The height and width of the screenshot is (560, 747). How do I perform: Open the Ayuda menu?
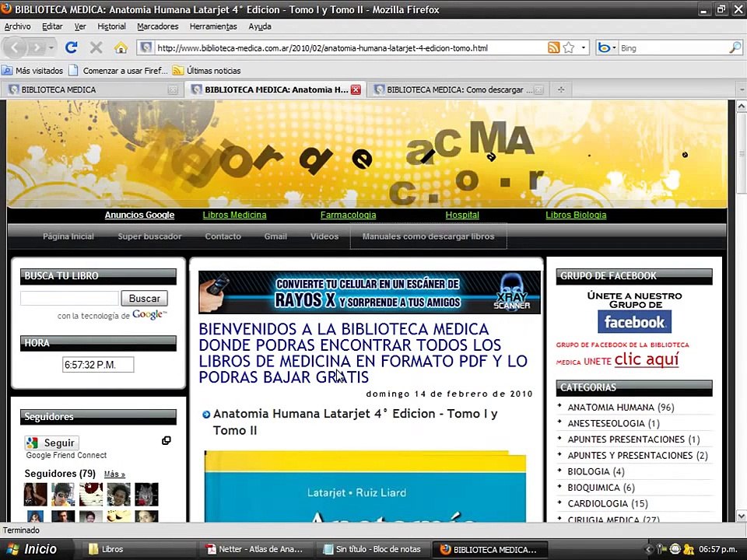point(260,26)
